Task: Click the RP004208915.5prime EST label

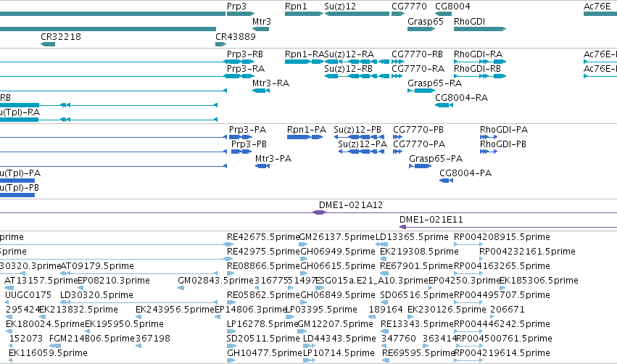Action: click(502, 237)
